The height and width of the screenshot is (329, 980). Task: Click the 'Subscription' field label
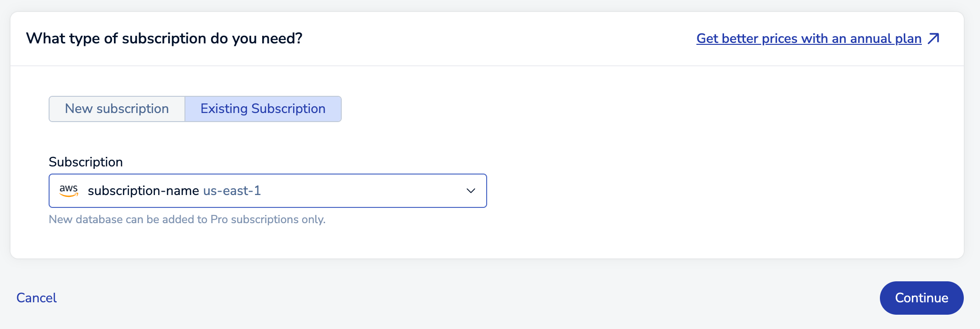point(86,162)
